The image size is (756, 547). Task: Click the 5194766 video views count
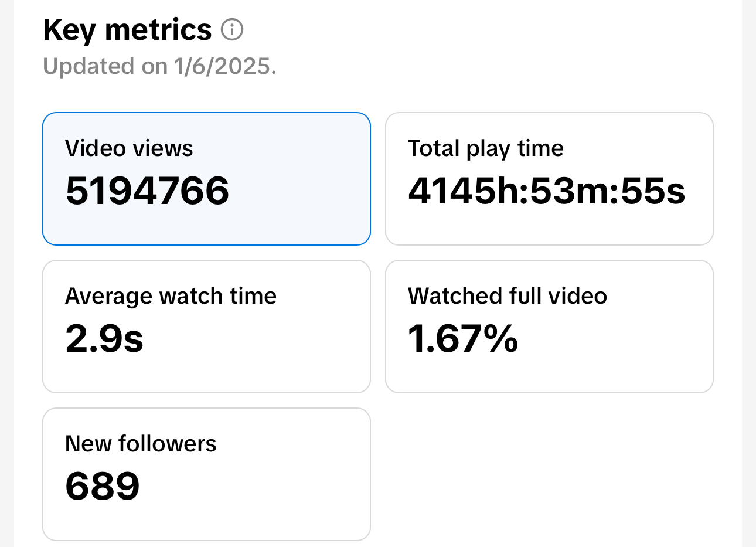pos(147,191)
